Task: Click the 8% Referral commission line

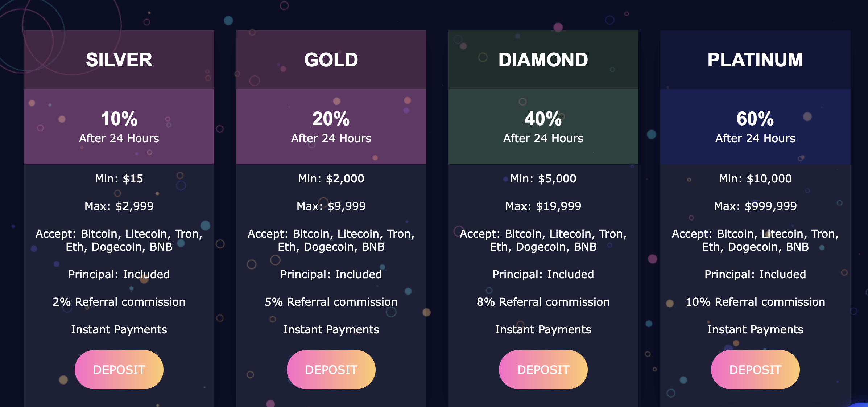Action: [x=543, y=302]
